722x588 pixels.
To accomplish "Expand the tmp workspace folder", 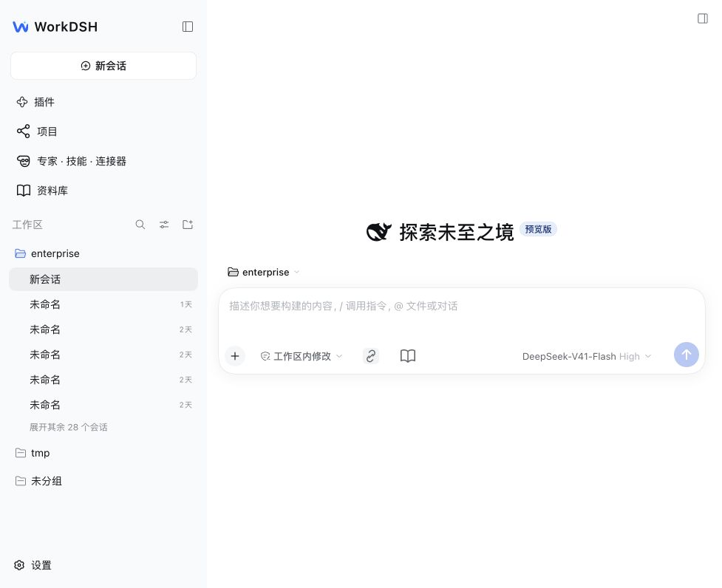I will pos(103,454).
